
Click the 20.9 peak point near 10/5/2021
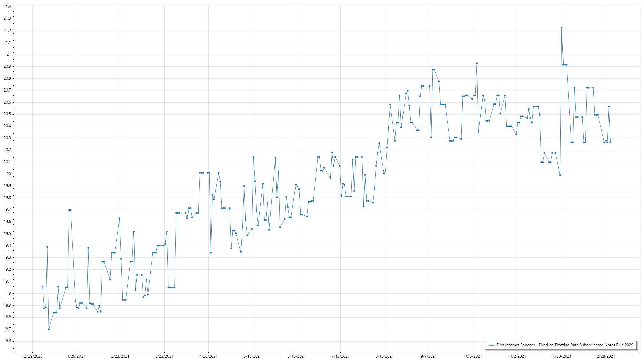point(477,63)
